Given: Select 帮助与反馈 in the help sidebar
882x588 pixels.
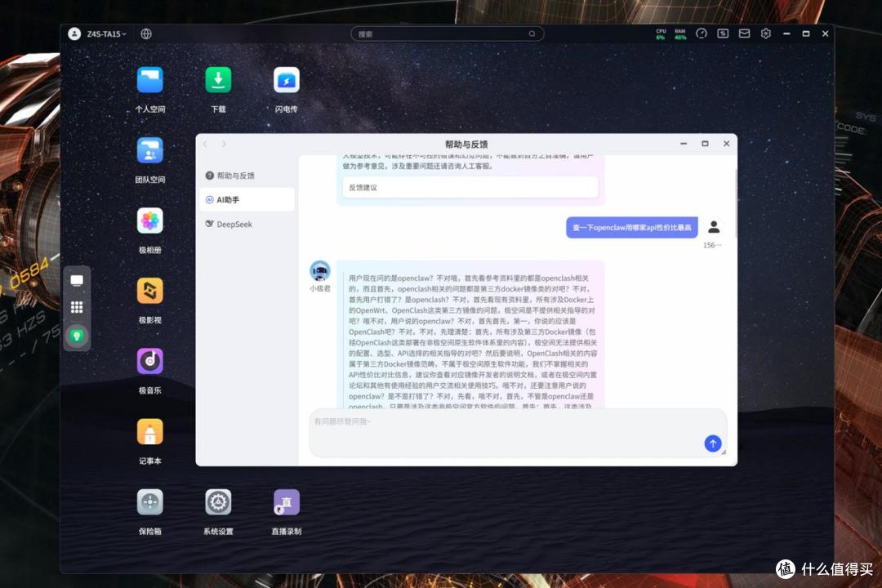Looking at the screenshot, I should click(x=247, y=176).
